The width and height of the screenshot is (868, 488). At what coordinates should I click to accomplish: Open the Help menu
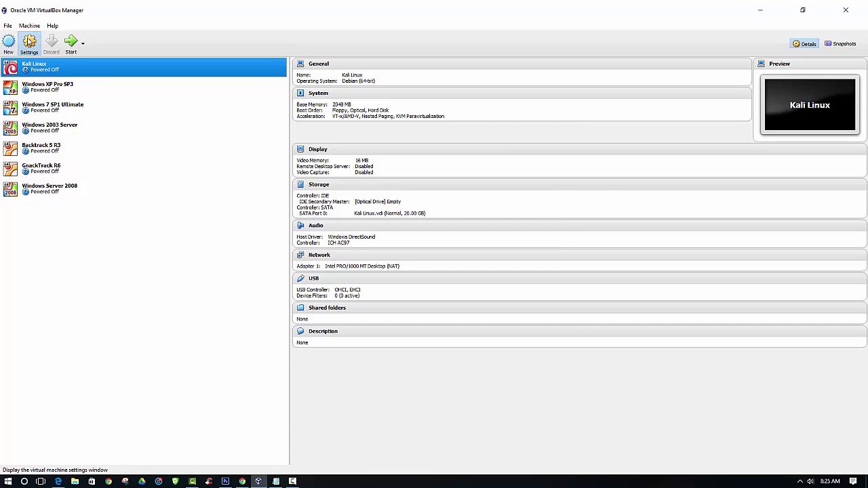pos(52,26)
